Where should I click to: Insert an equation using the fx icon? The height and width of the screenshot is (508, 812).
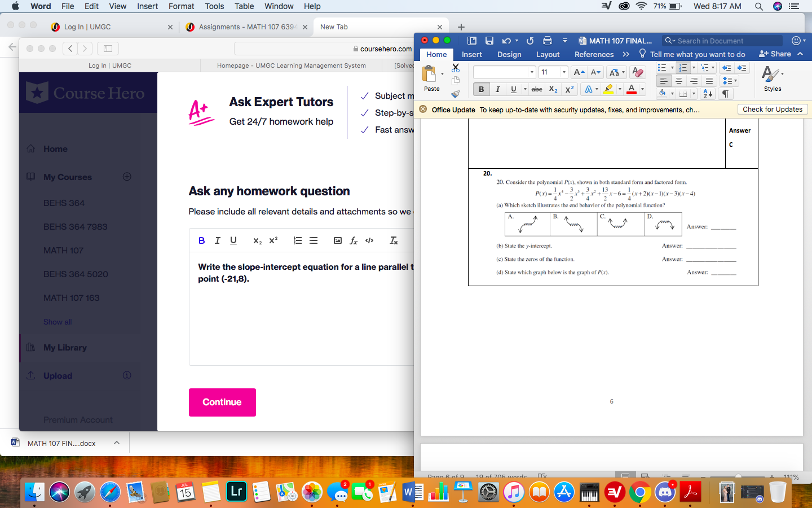(354, 240)
